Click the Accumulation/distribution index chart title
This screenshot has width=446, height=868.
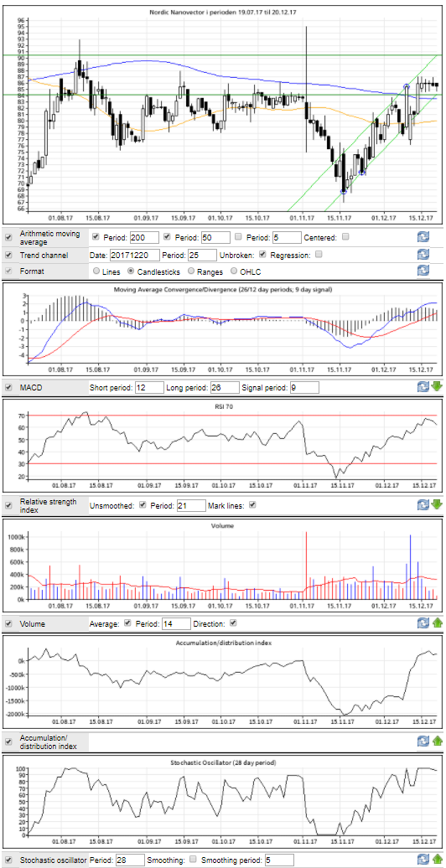[223, 643]
